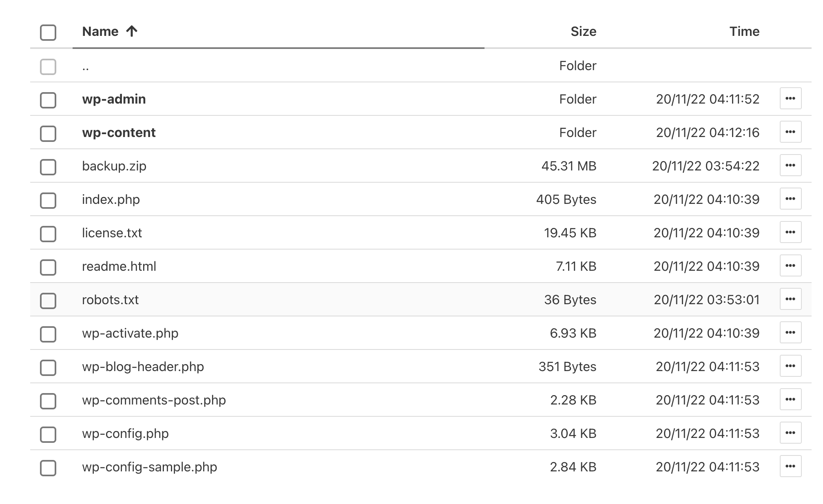Viewport: 823px width, 504px height.
Task: Open the wp-admin folder
Action: click(114, 99)
